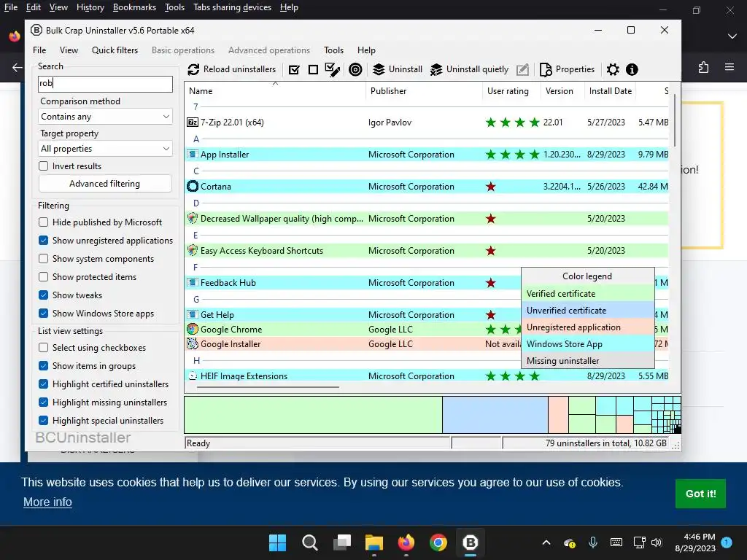Viewport: 747px width, 560px height.
Task: Open Firefox Bookmarks menu
Action: click(134, 7)
